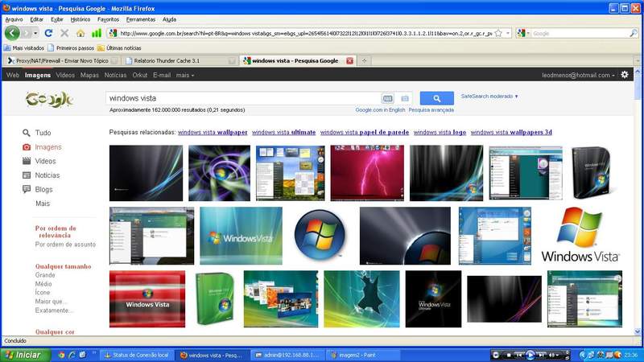Click windows vista logo related link

click(x=440, y=132)
